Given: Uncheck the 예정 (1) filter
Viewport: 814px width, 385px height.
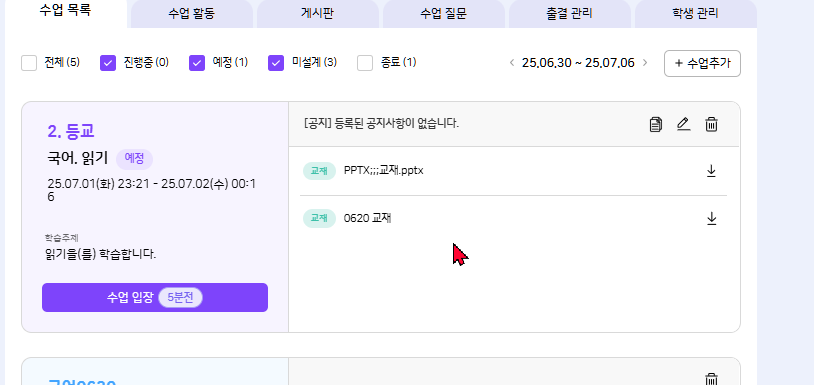Looking at the screenshot, I should click(x=197, y=63).
